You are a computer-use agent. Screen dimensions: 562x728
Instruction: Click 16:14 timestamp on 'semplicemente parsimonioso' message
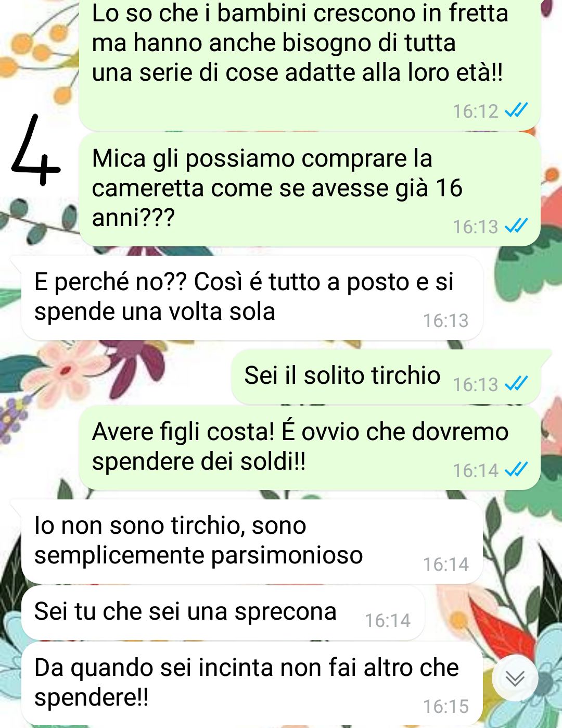tap(446, 564)
